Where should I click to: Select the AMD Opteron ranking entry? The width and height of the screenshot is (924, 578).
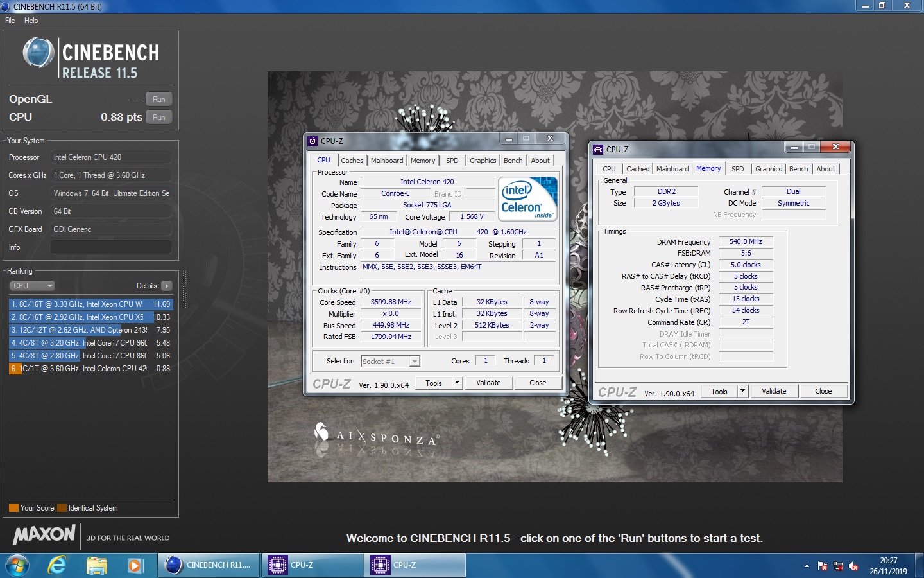(91, 330)
